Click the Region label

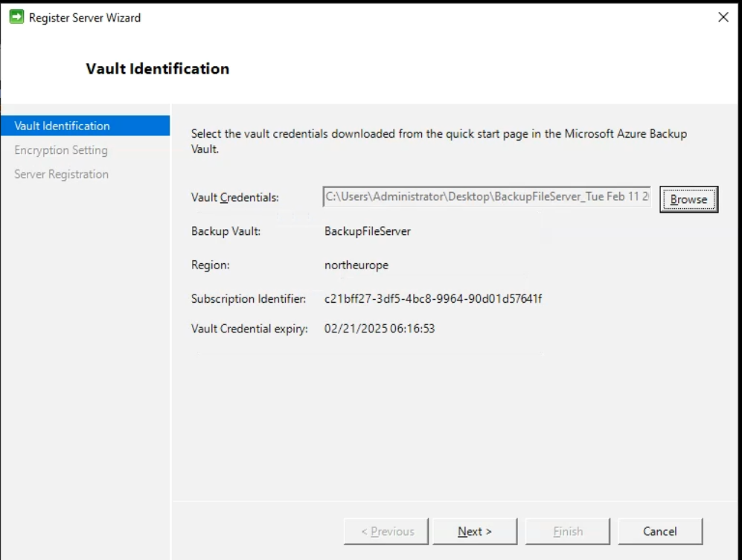click(x=210, y=265)
